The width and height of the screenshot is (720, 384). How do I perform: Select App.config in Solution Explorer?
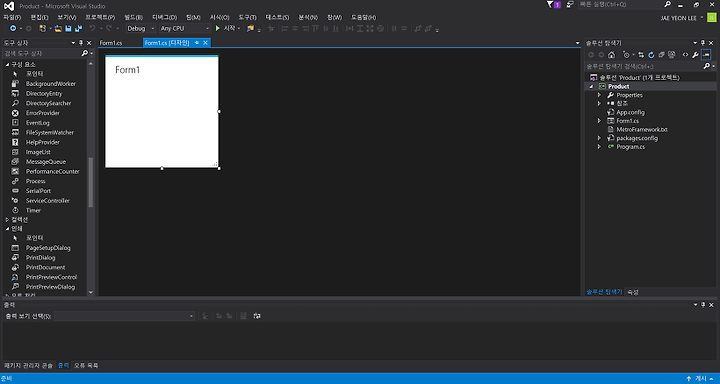tap(630, 113)
